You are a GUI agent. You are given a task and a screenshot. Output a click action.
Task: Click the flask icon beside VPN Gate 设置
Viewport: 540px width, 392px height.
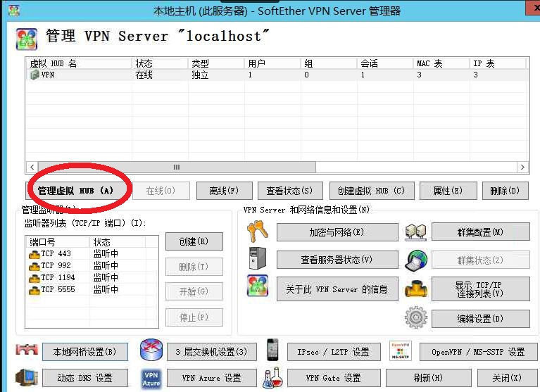tap(272, 378)
